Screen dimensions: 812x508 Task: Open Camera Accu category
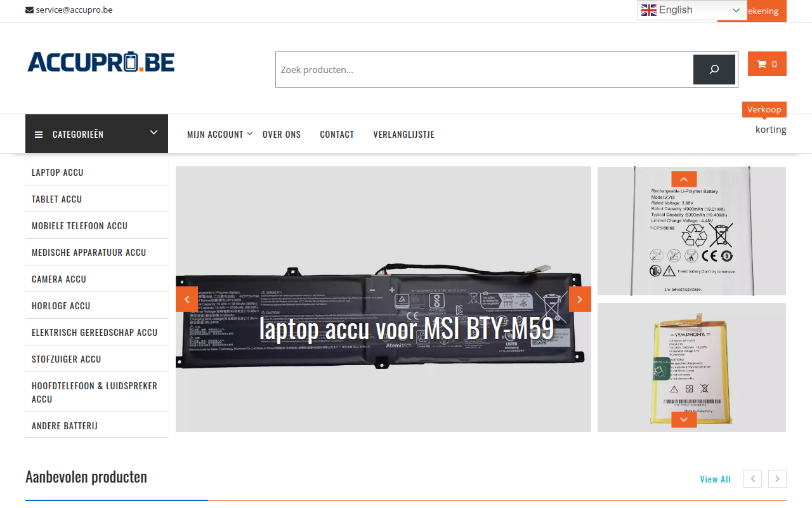coord(96,279)
